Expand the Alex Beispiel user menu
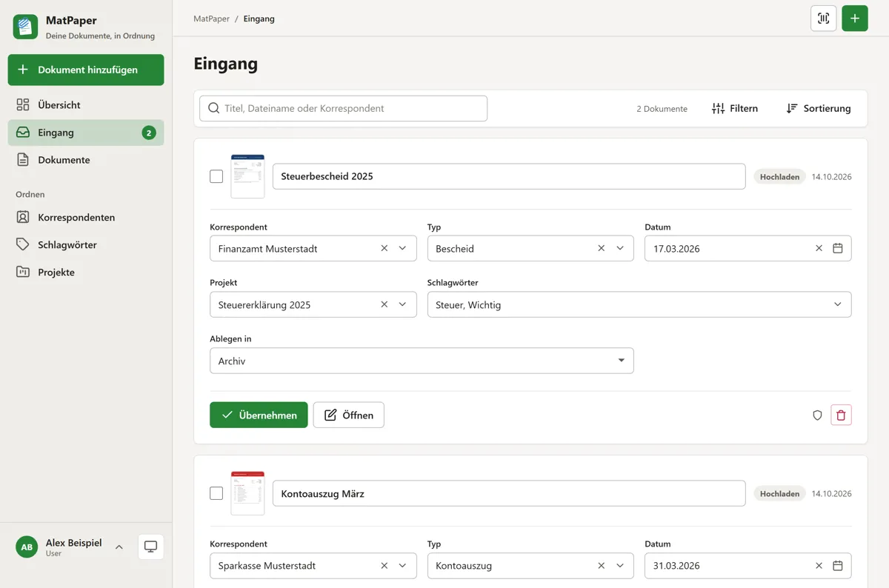Viewport: 889px width, 588px height. 119,547
